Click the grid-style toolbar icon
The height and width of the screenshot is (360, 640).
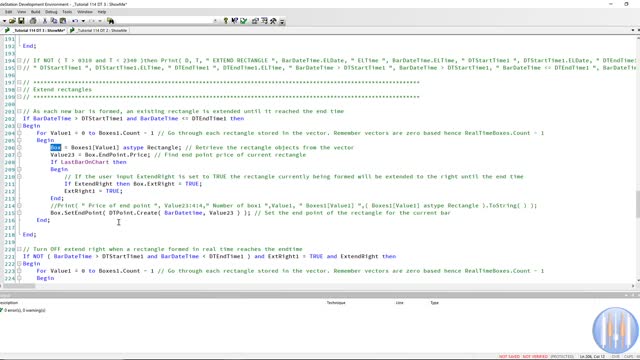pyautogui.click(x=264, y=20)
